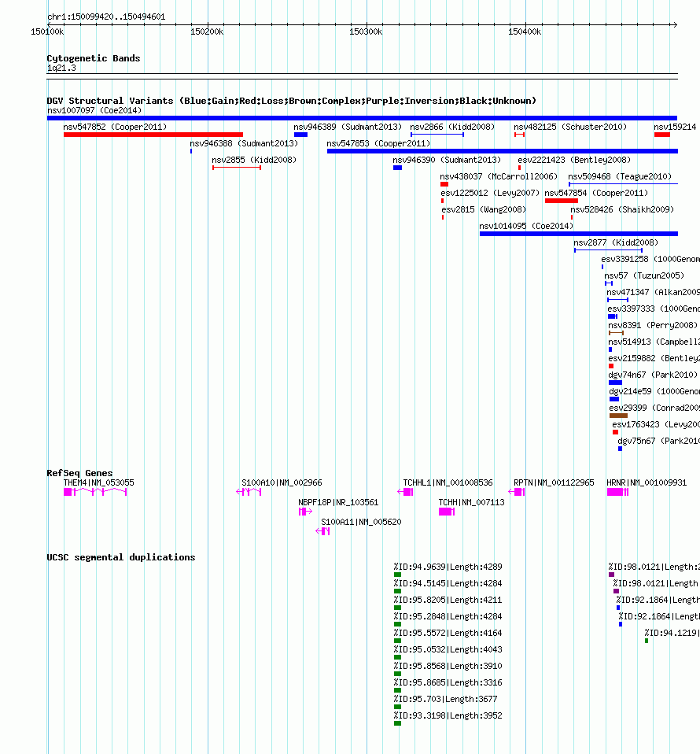
Task: Click the blue dgv74n67 (Park2010) block
Action: (x=615, y=383)
